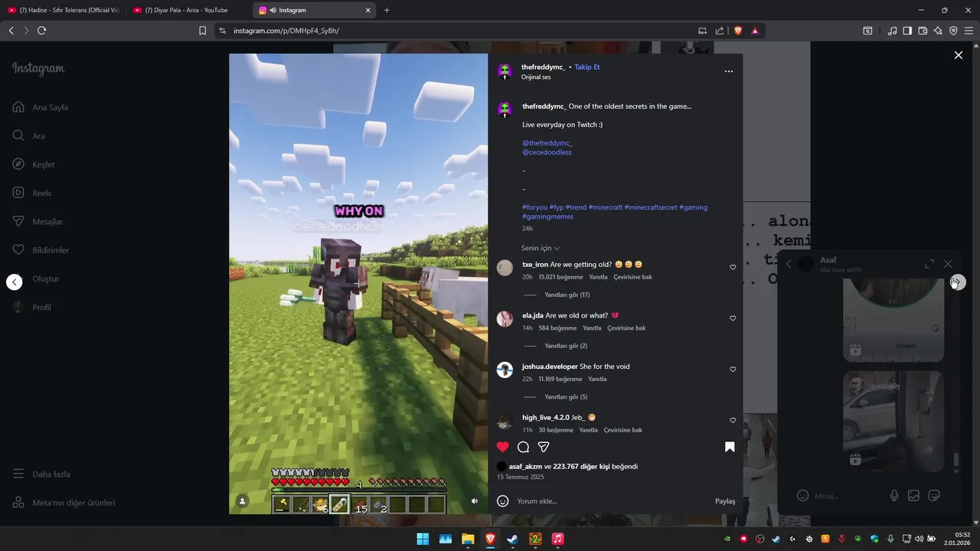Bookmark this page in the address bar

[202, 31]
